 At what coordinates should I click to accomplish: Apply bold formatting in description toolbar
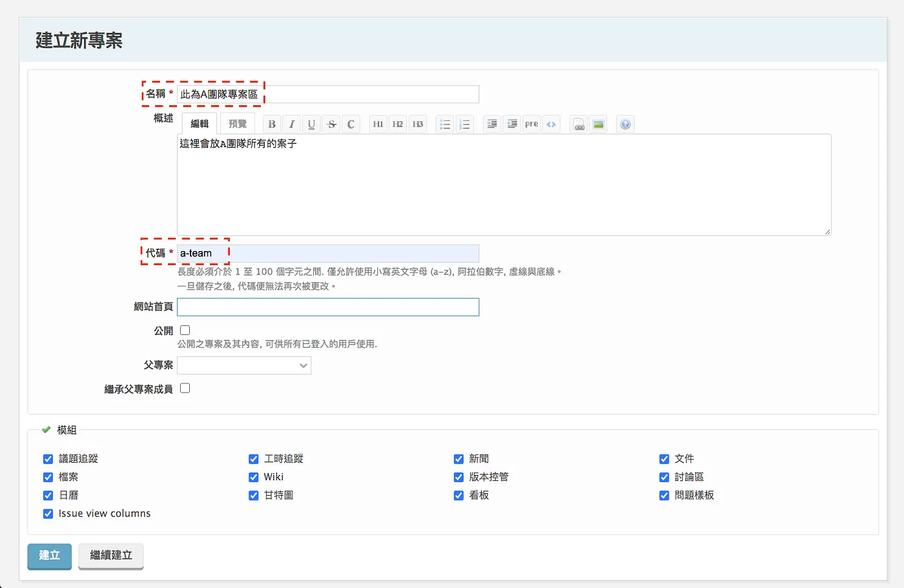[272, 124]
